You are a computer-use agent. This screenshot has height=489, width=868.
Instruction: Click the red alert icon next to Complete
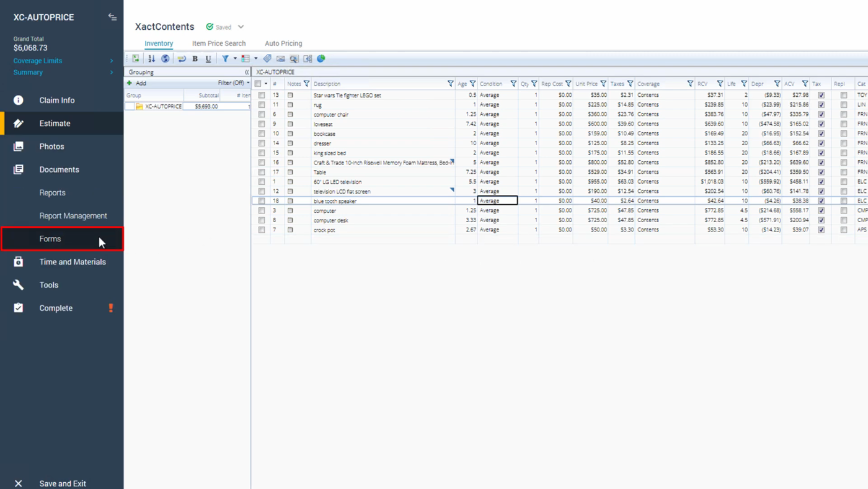click(111, 308)
